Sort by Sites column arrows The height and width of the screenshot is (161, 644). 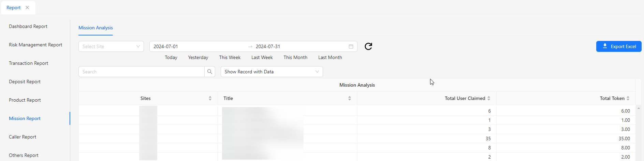point(210,98)
